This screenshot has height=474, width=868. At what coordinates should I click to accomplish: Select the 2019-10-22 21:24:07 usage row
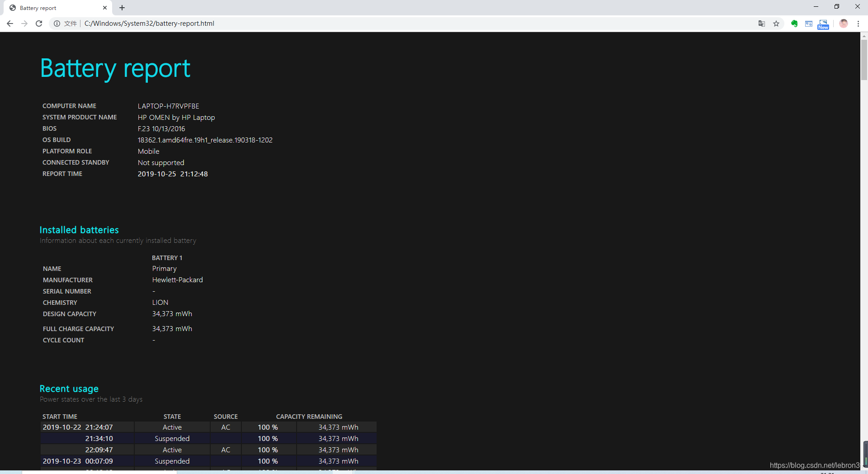(x=208, y=427)
